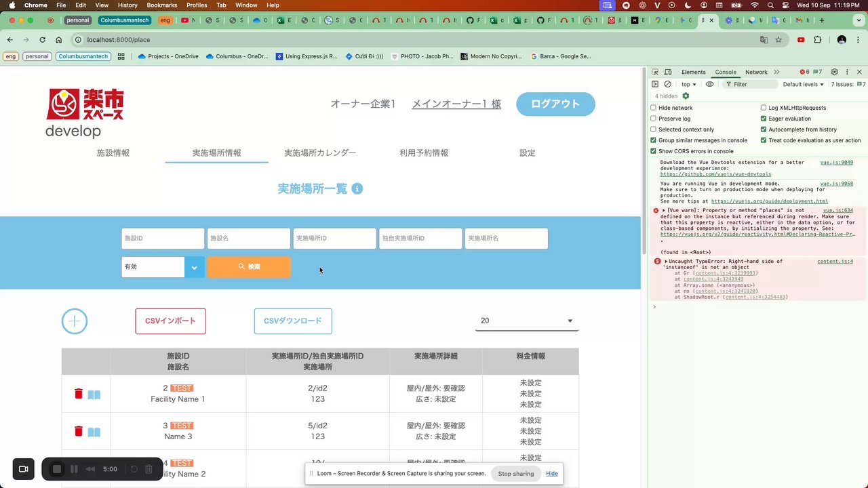Click the trash icon in the Name 3 row
Viewport: 868px width, 488px height.
pos(79,431)
